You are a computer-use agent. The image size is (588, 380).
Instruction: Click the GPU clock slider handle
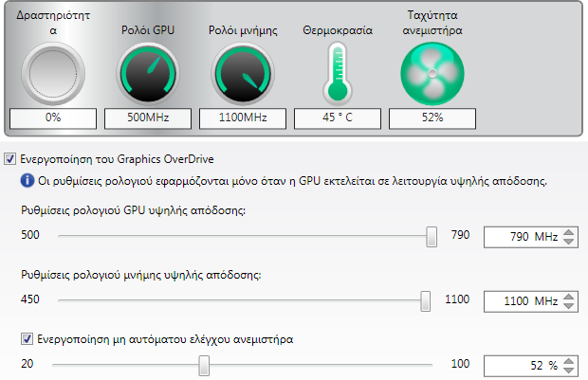432,237
